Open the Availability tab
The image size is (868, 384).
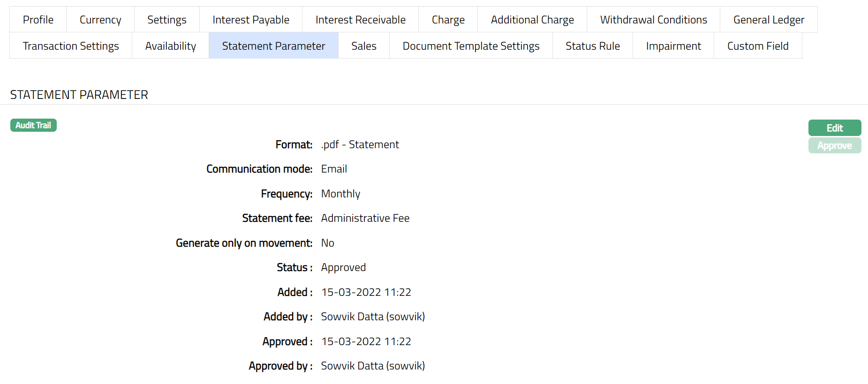(170, 46)
